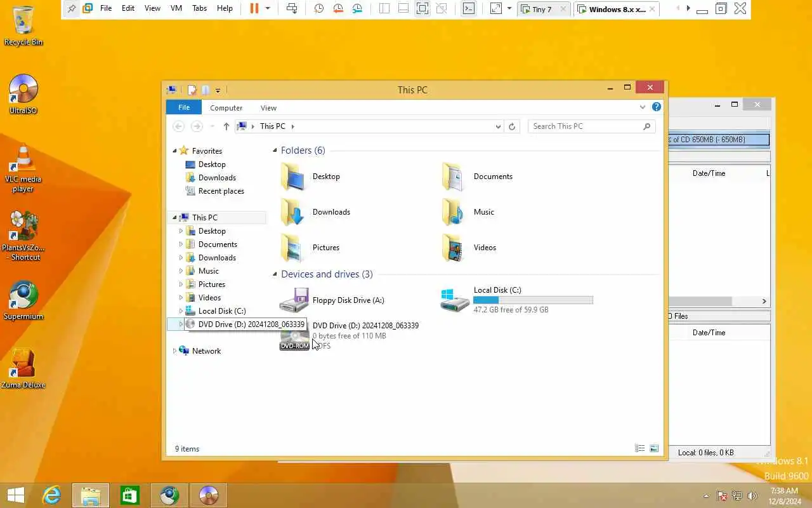
Task: Open the View ribbon tab in Explorer
Action: tap(268, 108)
